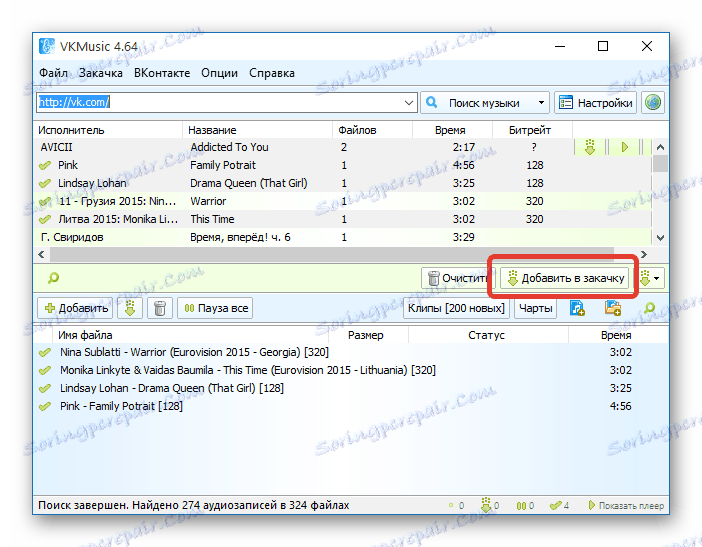Screen dimensions: 702x547
Task: Click the paused downloads counter in status bar
Action: [x=525, y=506]
